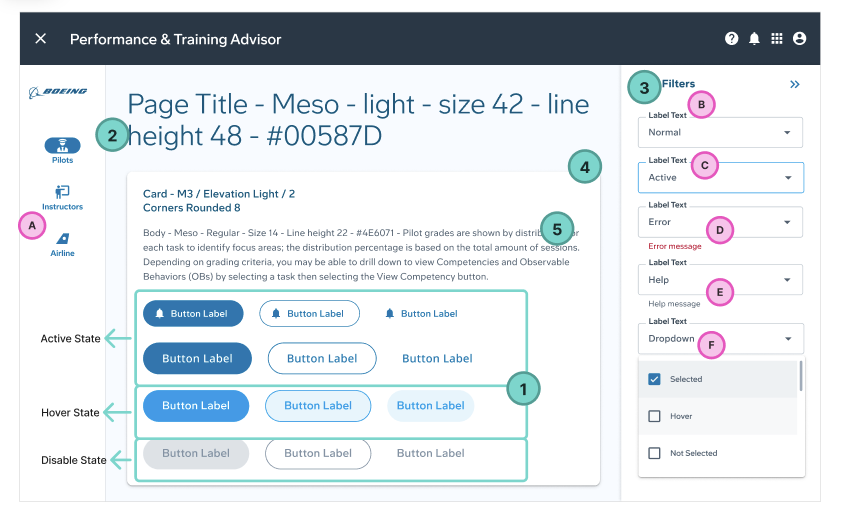This screenshot has height=518, width=848.
Task: Open the Normal dropdown
Action: (720, 132)
